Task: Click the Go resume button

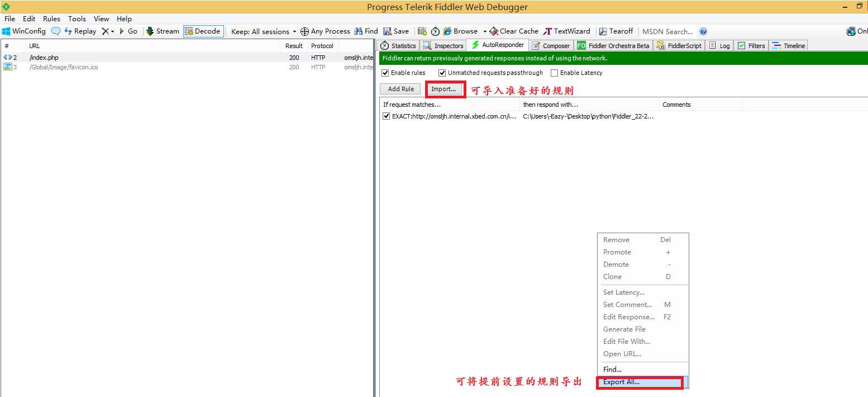Action: 128,31
